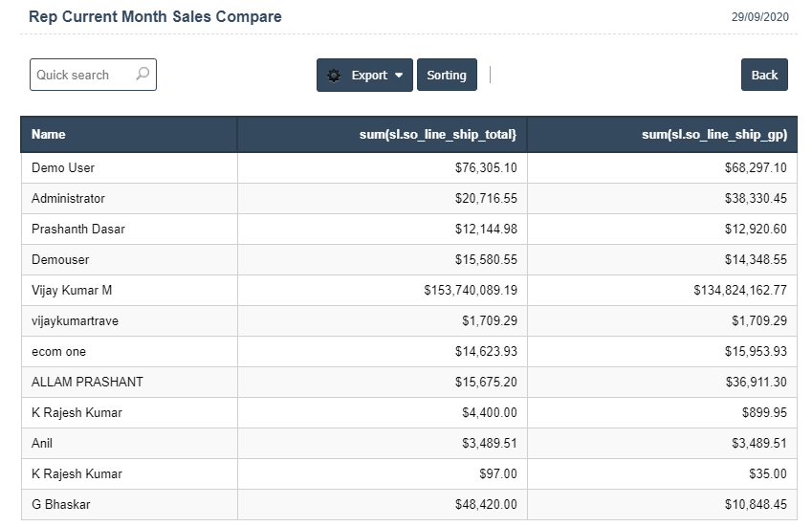The image size is (812, 527).
Task: Focus the Quick search input field
Action: pyautogui.click(x=81, y=75)
